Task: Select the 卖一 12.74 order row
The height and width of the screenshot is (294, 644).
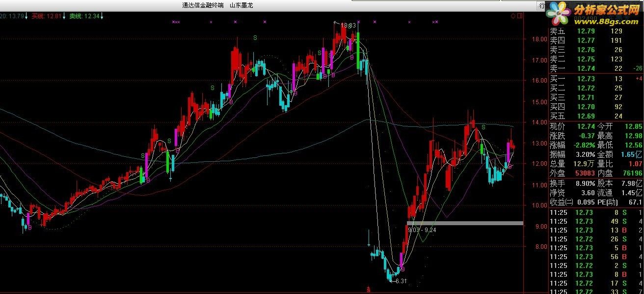Action: pyautogui.click(x=595, y=68)
